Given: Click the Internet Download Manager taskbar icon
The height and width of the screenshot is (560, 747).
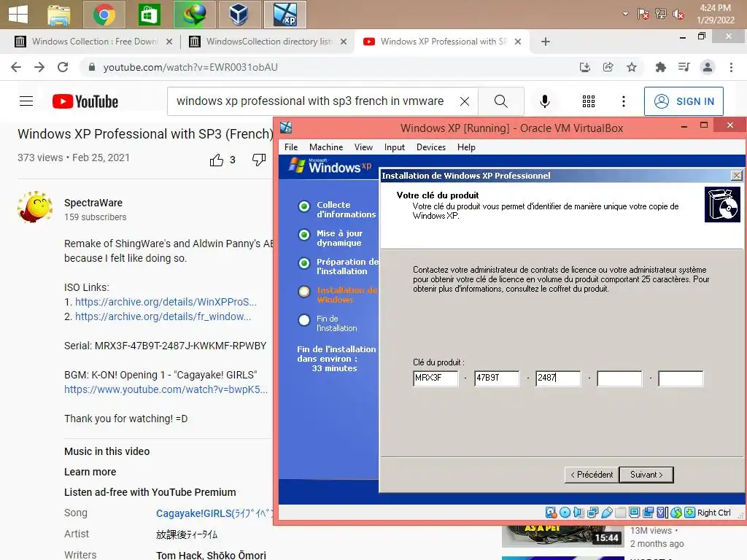Looking at the screenshot, I should coord(194,15).
